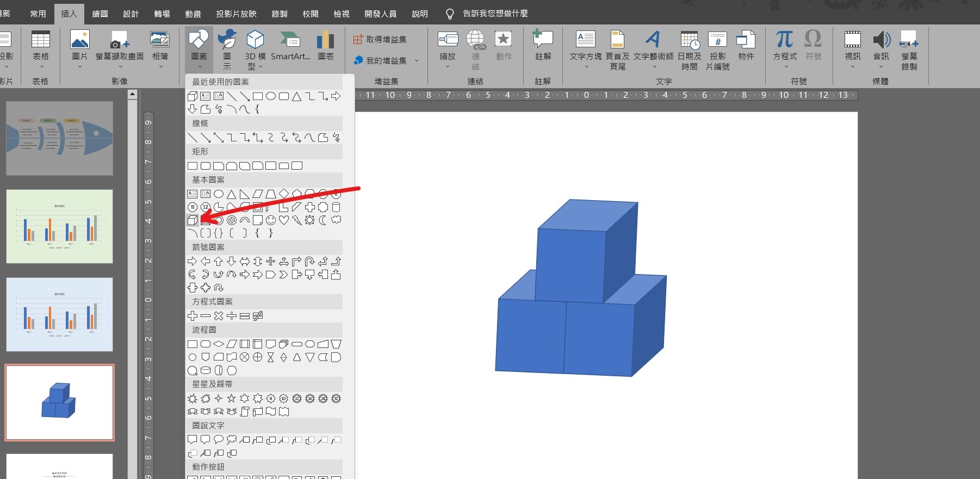Open the 投影片放映 Slide Show tab
Image resolution: width=980 pixels, height=479 pixels.
pyautogui.click(x=236, y=14)
